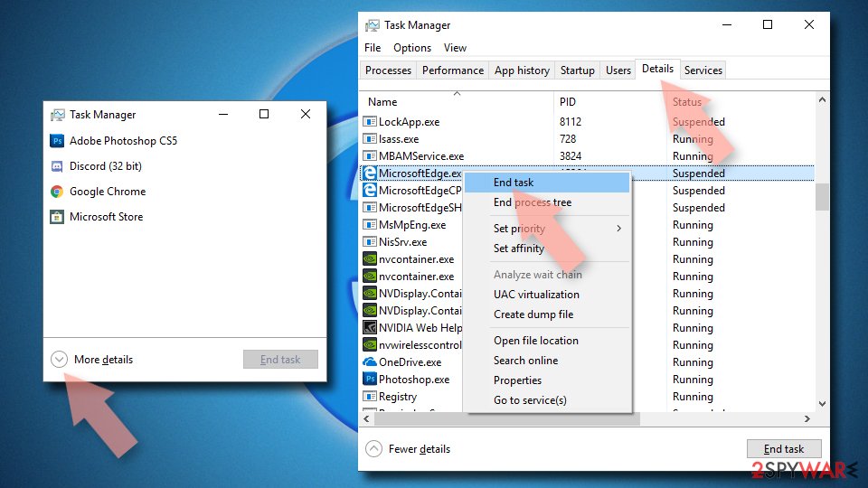
Task: Switch to the App history tab
Action: click(522, 70)
